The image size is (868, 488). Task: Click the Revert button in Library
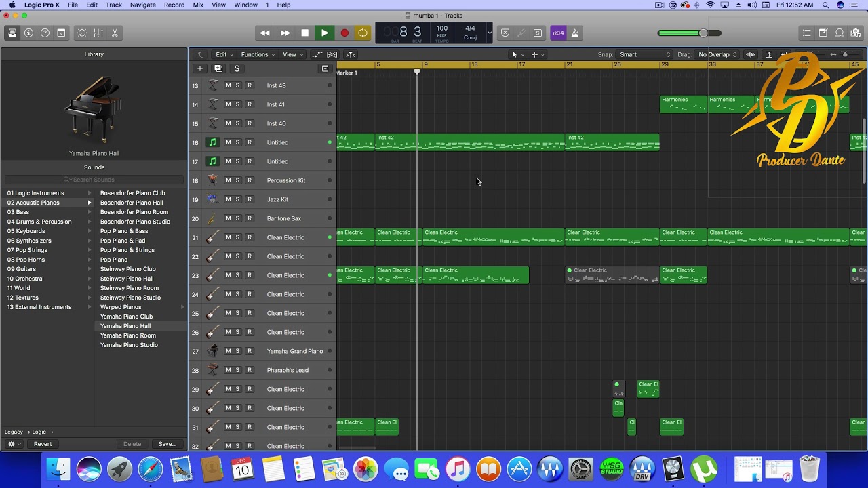point(43,444)
